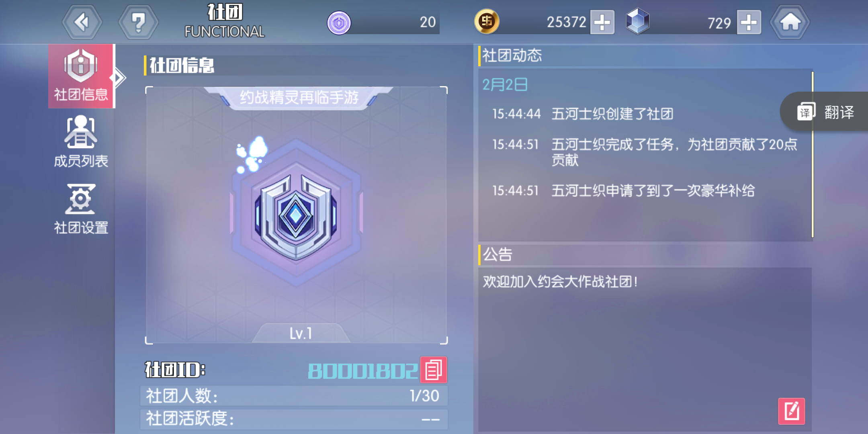This screenshot has height=434, width=868.
Task: Open the 社团设置 club settings tab
Action: pyautogui.click(x=81, y=209)
